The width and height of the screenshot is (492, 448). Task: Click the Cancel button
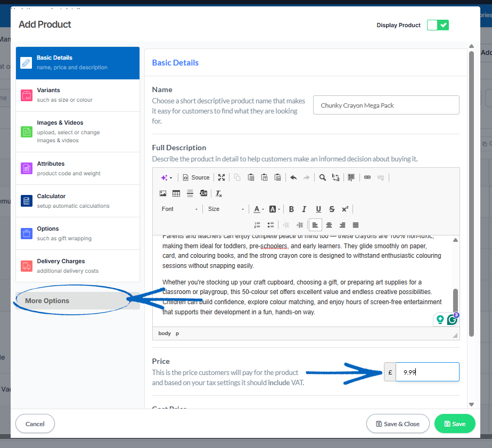point(35,424)
